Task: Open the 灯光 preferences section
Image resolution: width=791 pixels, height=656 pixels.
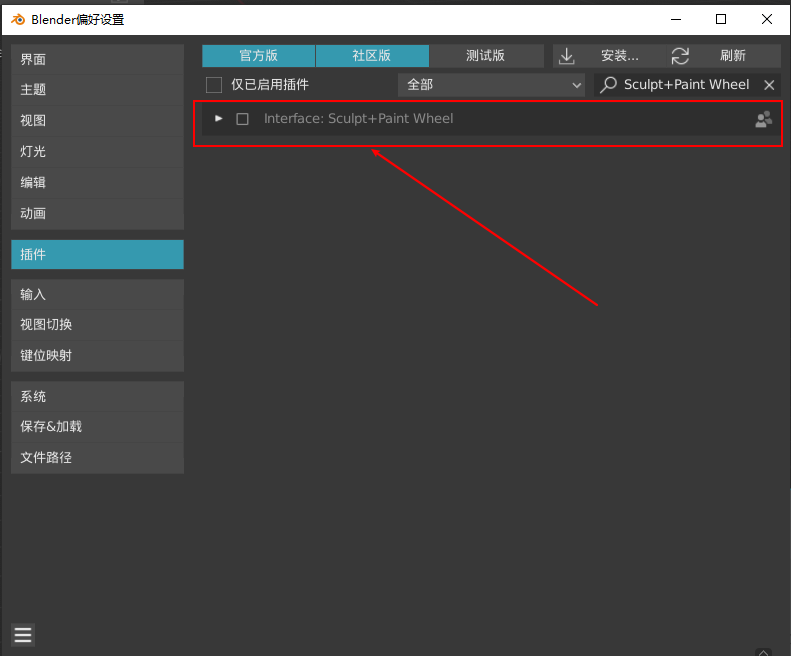Action: pyautogui.click(x=97, y=151)
